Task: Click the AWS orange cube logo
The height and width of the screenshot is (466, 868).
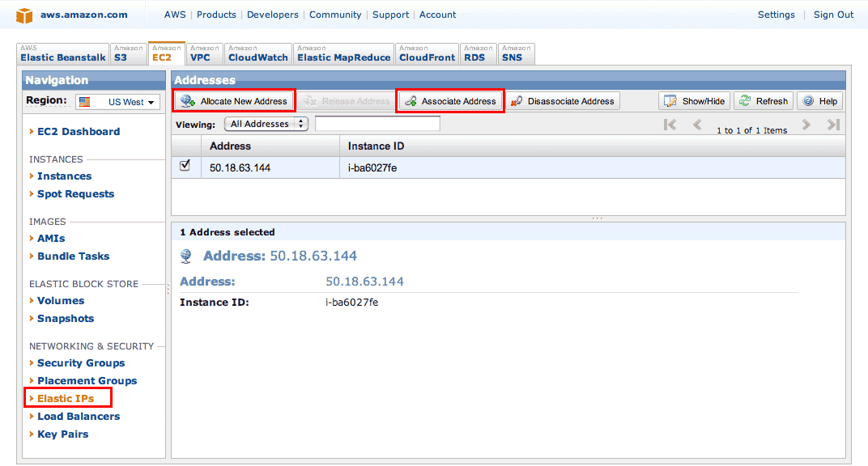Action: click(24, 15)
